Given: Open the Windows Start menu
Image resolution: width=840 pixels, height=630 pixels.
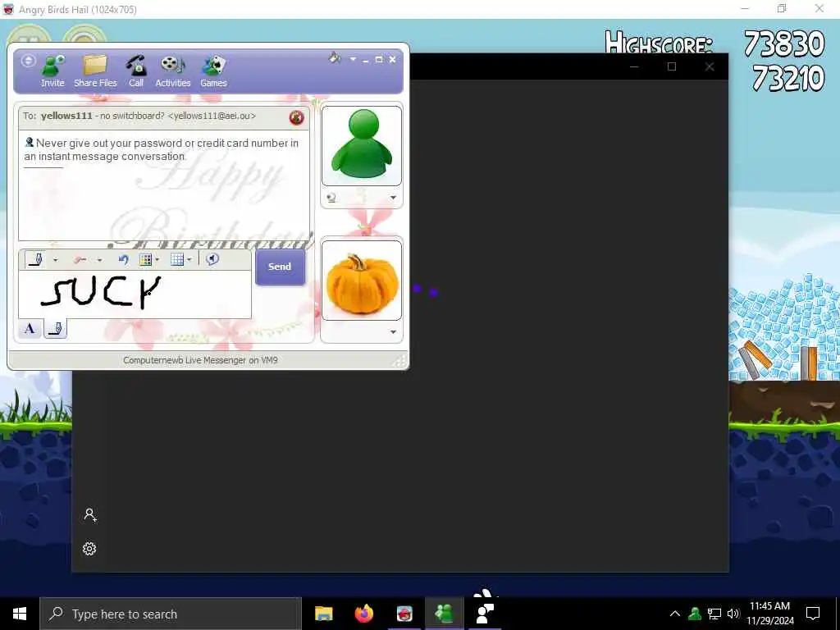Looking at the screenshot, I should 20,614.
